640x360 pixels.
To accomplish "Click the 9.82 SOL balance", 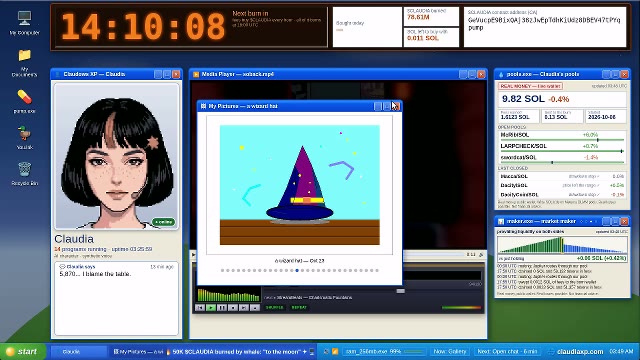I will pos(523,99).
